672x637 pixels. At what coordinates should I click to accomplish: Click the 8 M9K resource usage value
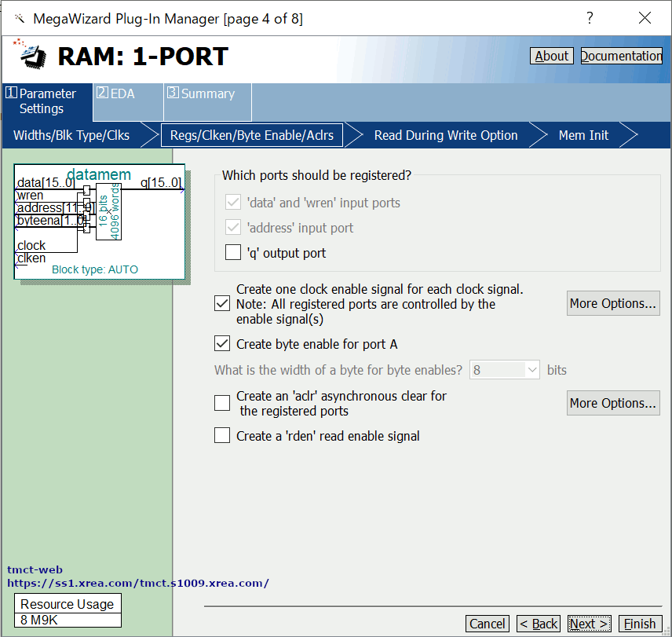[68, 621]
